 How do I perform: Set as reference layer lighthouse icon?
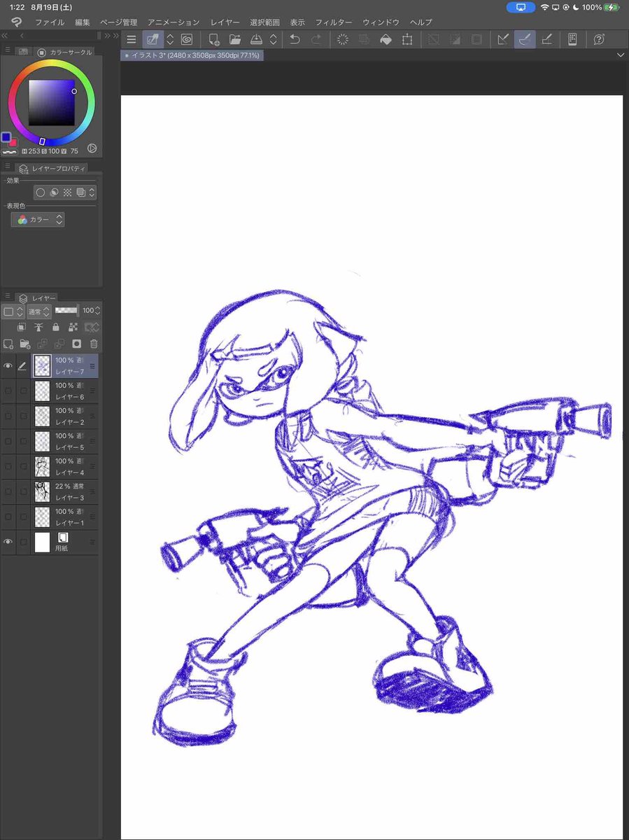38,327
